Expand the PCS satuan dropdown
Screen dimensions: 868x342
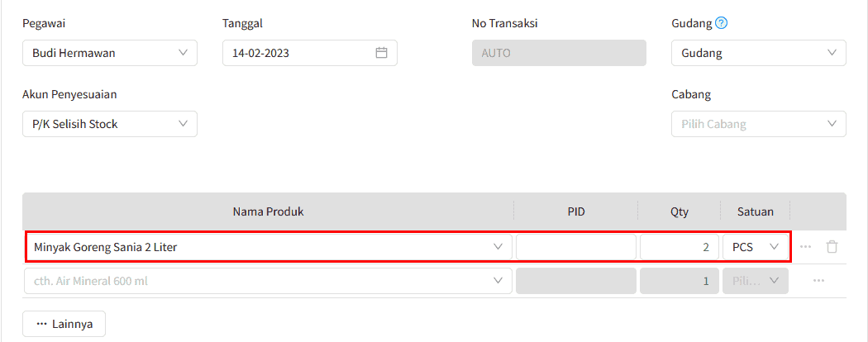click(756, 246)
